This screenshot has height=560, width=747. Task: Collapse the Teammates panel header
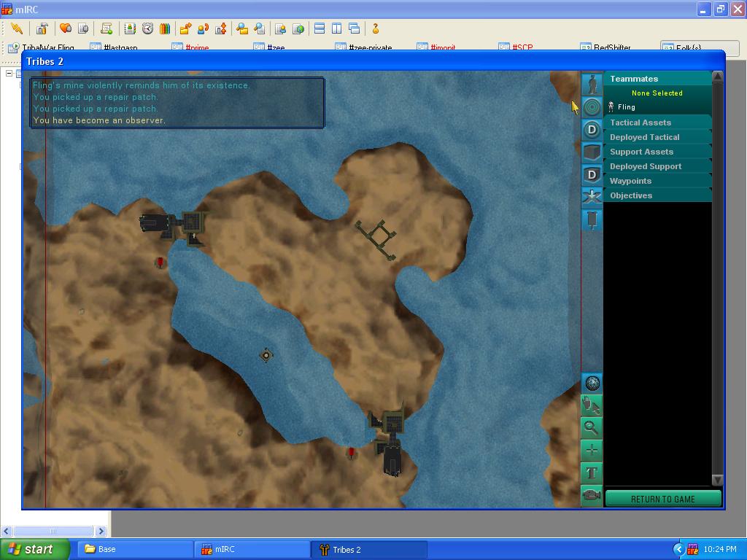tap(657, 79)
